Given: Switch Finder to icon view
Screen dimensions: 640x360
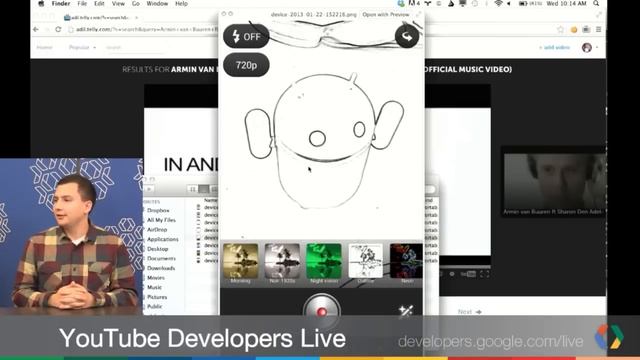Looking at the screenshot, I should coord(193,189).
